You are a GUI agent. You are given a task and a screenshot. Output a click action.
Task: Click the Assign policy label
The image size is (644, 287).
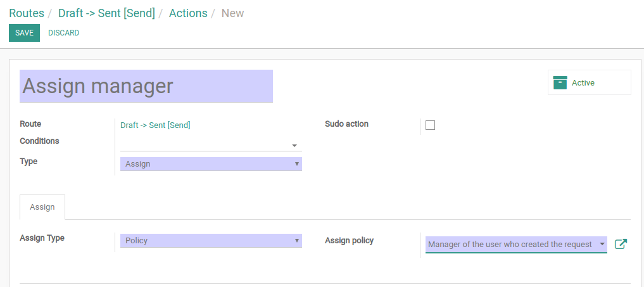point(349,241)
